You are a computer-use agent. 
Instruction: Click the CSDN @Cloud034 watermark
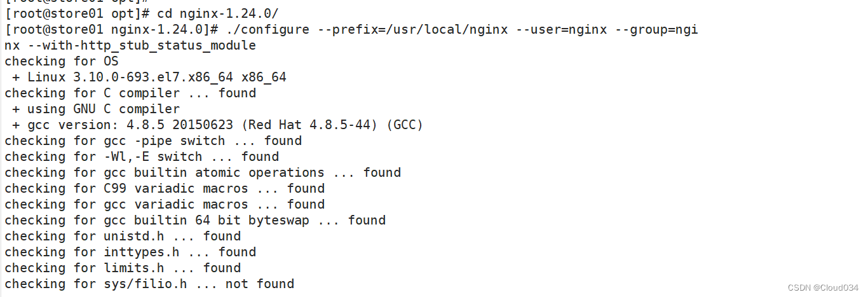pos(823,287)
